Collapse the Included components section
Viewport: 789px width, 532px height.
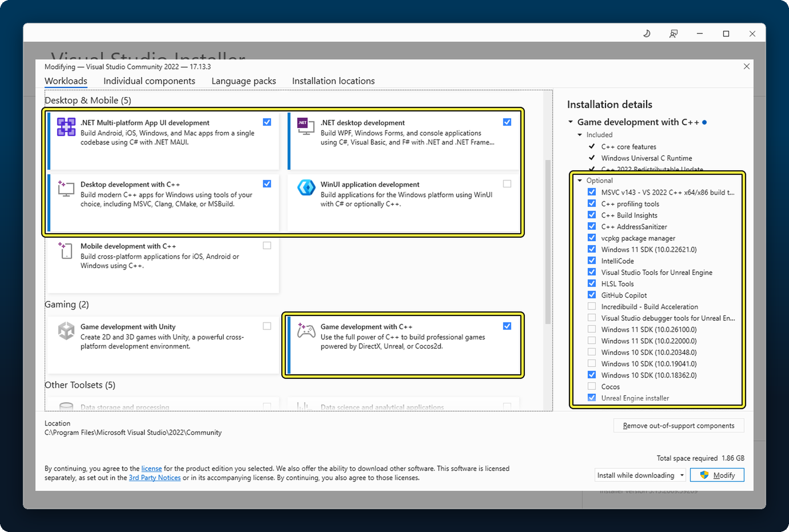pos(580,135)
